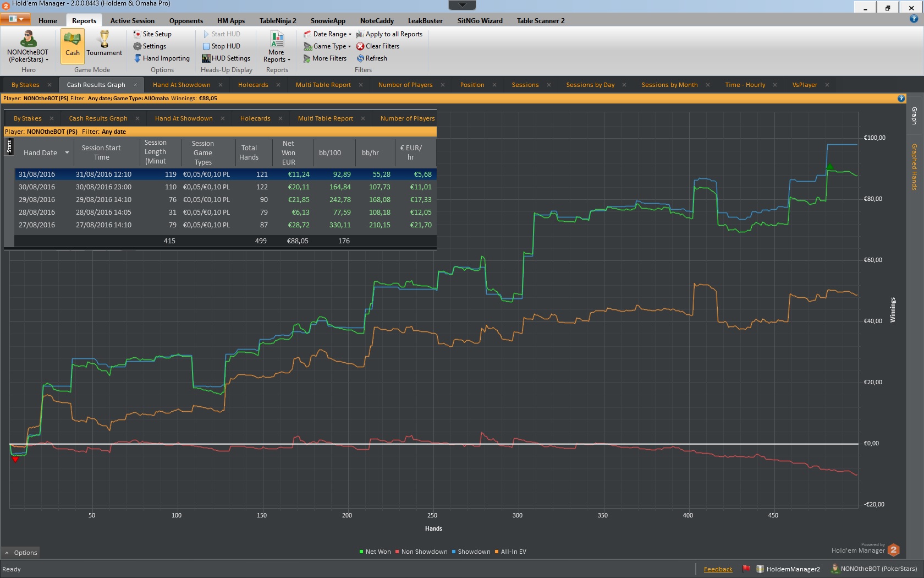Open Holecards tab in inner panel

pos(255,118)
